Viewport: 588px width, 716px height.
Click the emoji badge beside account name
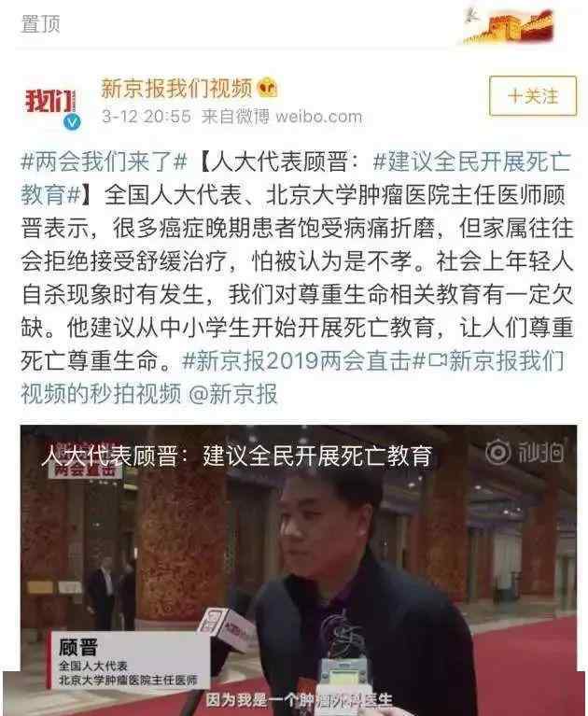[268, 87]
